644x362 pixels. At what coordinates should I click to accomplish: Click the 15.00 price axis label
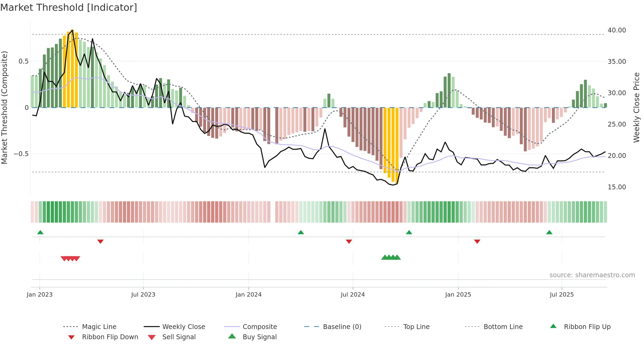click(x=617, y=187)
